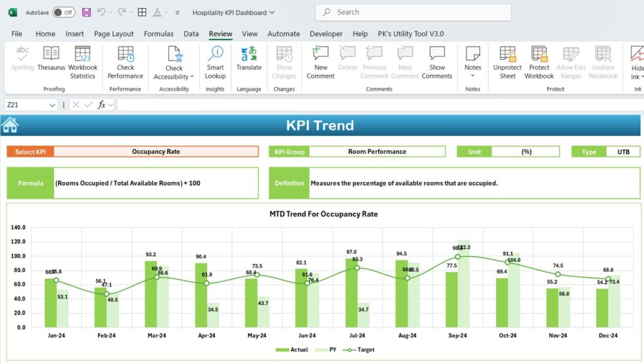This screenshot has width=644, height=364.
Task: Open the Help tab
Action: point(360,34)
